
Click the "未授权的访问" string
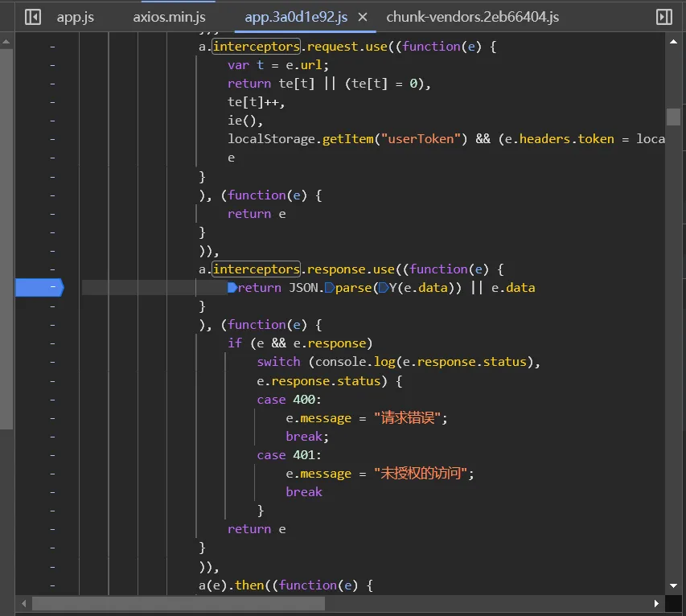421,474
